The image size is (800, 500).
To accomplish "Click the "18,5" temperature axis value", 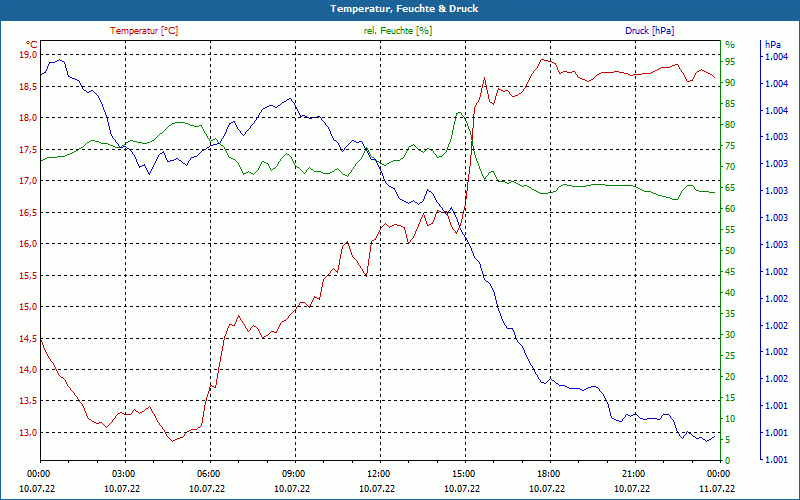I will click(x=28, y=86).
